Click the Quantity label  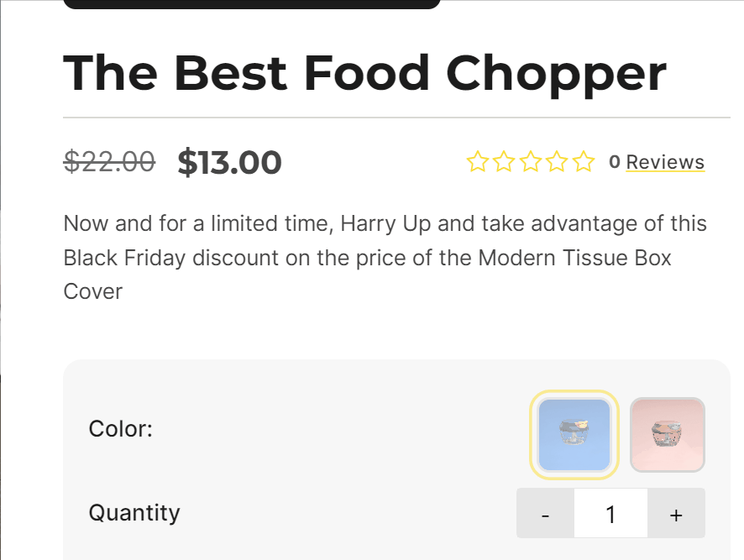pyautogui.click(x=134, y=513)
